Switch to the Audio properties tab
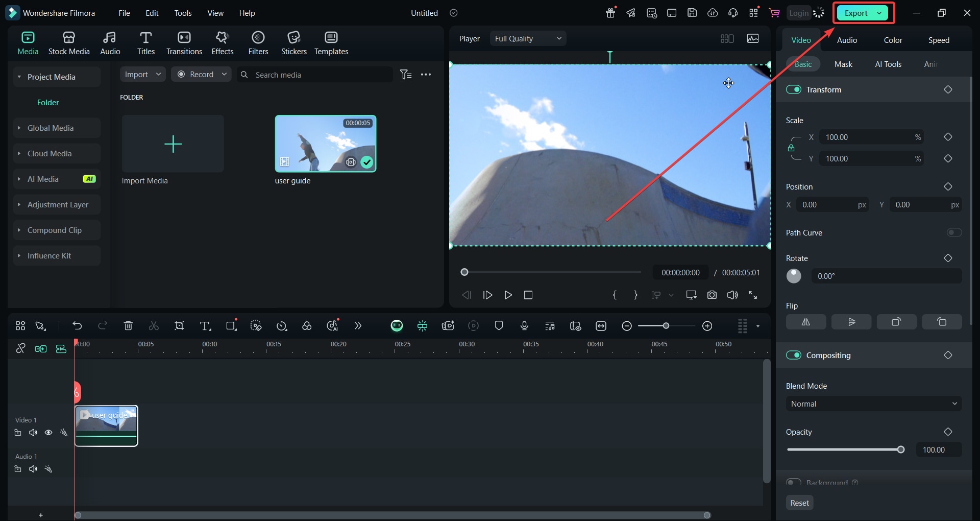Screen dimensions: 980x521 (x=847, y=40)
